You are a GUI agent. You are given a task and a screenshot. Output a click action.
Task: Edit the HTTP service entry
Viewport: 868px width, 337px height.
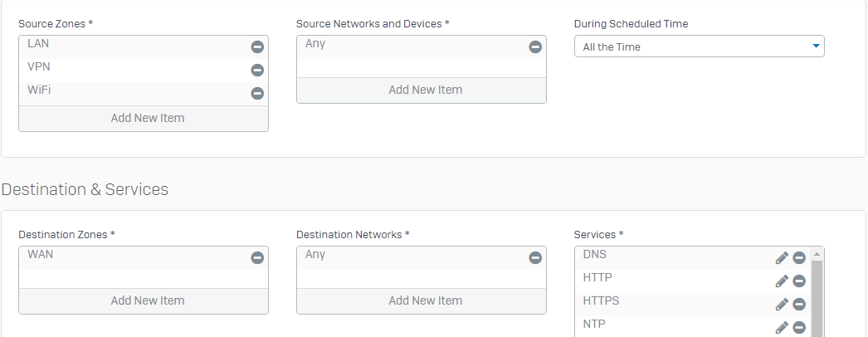click(782, 281)
